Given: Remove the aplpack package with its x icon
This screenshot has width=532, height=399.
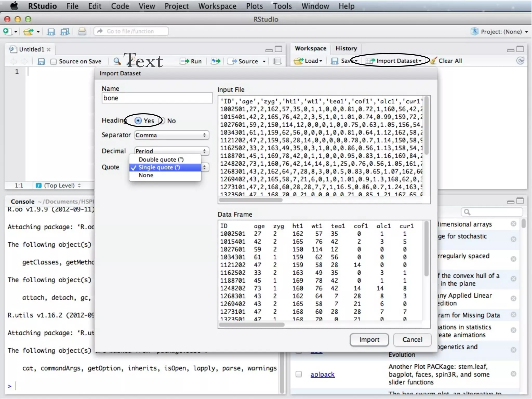Looking at the screenshot, I should click(x=513, y=374).
